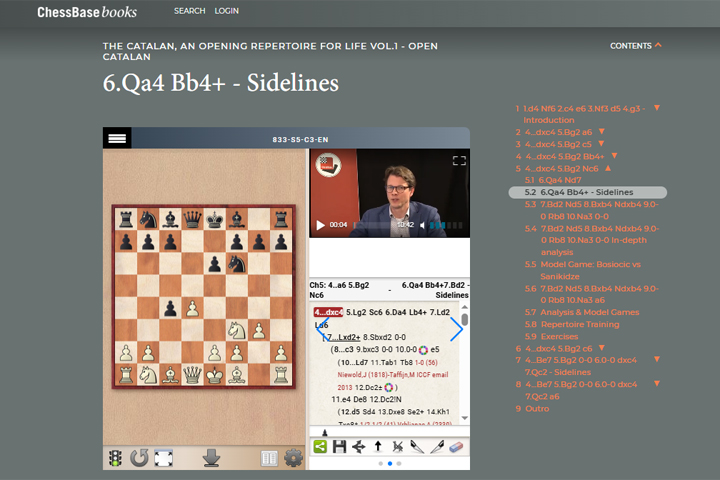Expand chapter 6 5.Bg2 c6 arrow
The width and height of the screenshot is (720, 480).
click(602, 348)
